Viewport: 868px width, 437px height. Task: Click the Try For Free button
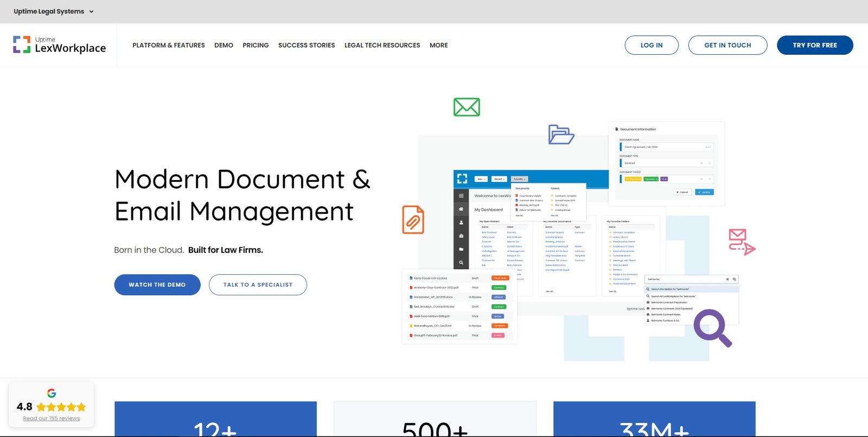click(x=814, y=45)
